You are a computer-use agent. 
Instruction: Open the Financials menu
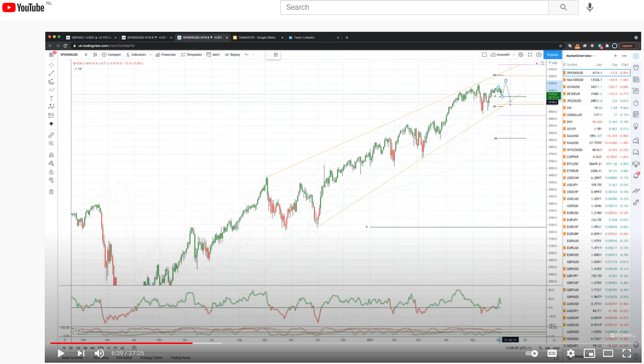coord(166,55)
